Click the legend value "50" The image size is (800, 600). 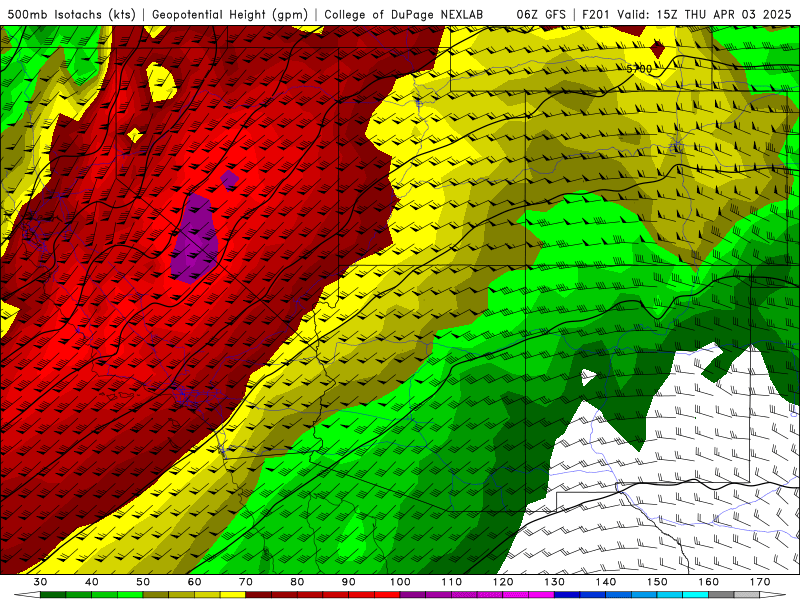143,582
